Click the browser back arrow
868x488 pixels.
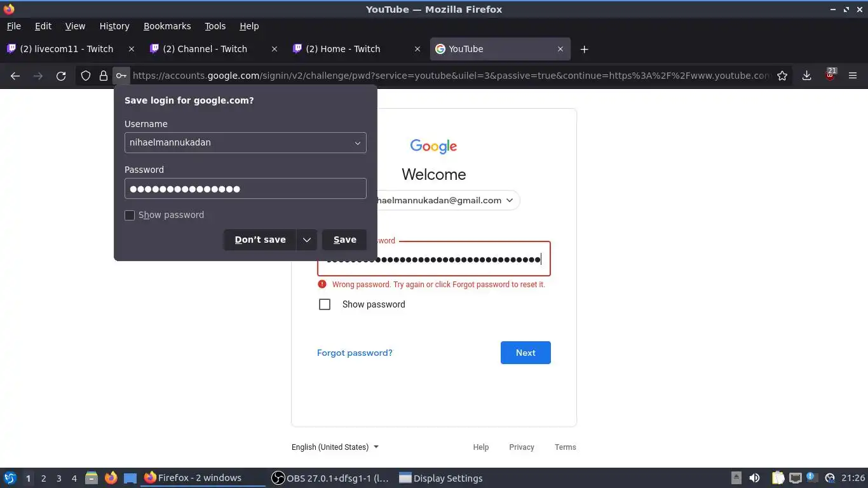tap(15, 76)
